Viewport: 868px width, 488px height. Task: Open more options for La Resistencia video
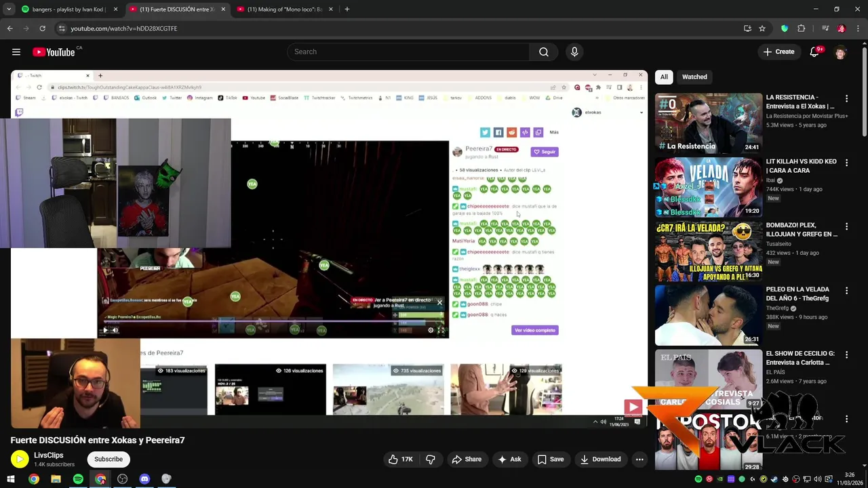846,99
